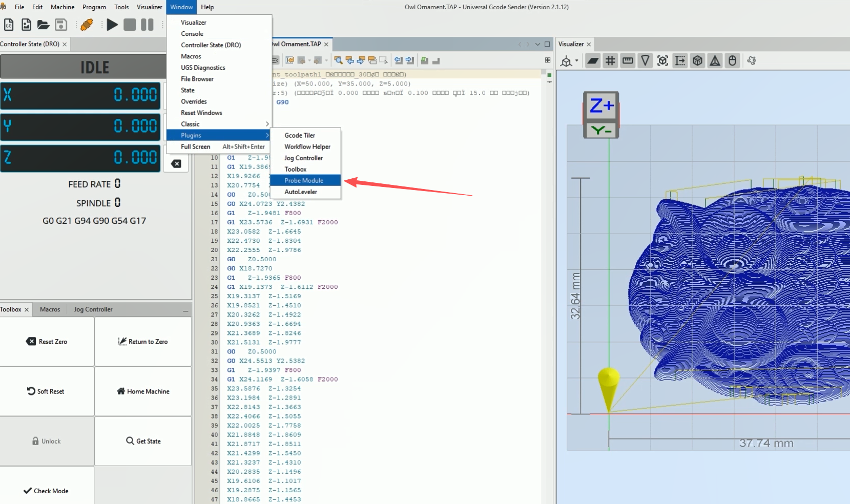Select Jog Controller in Plugins submenu
The image size is (850, 504).
coord(305,158)
